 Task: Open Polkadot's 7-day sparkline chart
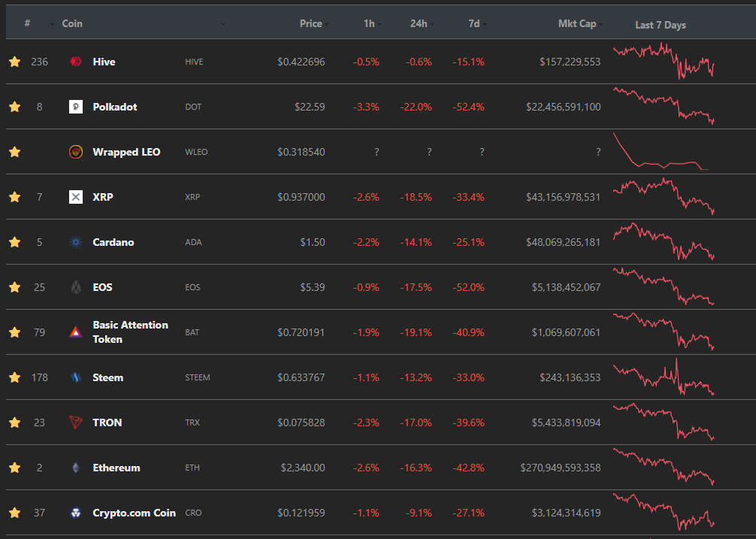coord(664,105)
